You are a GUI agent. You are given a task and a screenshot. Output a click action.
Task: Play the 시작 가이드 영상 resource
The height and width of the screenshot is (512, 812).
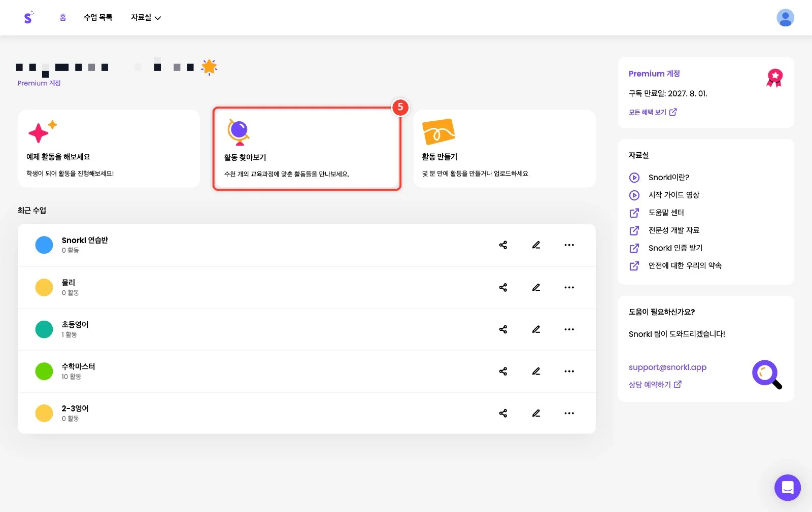coord(664,195)
